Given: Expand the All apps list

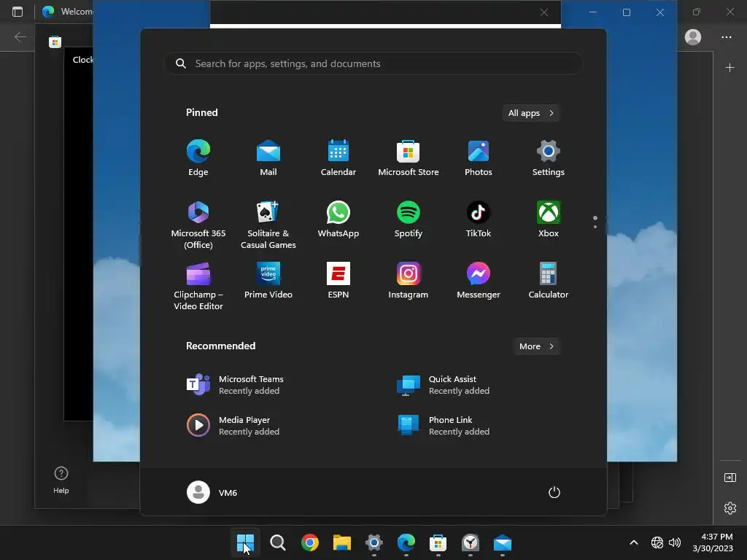Looking at the screenshot, I should pyautogui.click(x=531, y=113).
